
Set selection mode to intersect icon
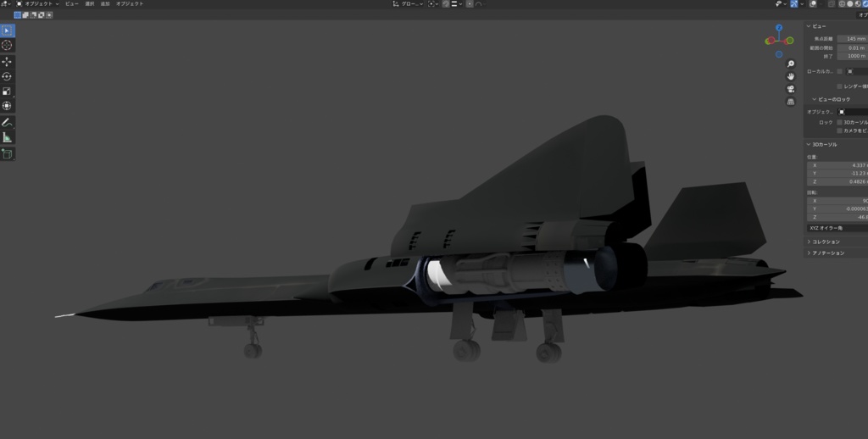49,15
